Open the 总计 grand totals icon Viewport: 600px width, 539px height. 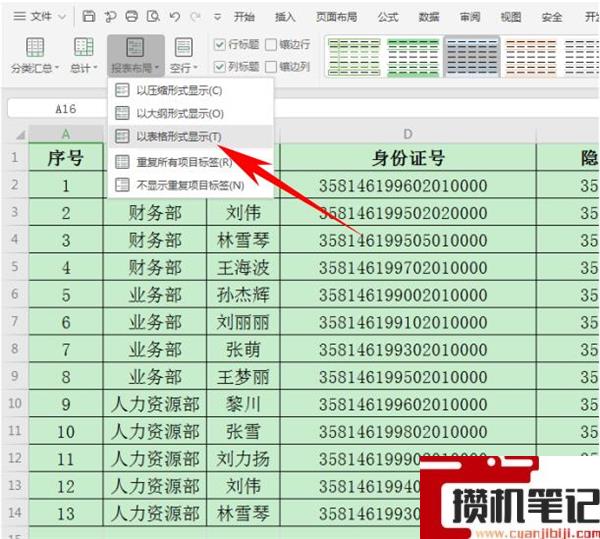tap(83, 47)
